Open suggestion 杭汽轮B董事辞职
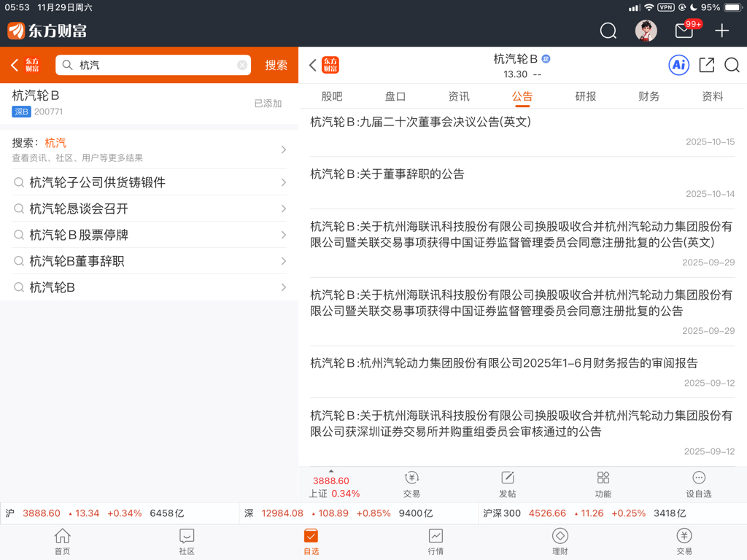The image size is (747, 560). (149, 261)
